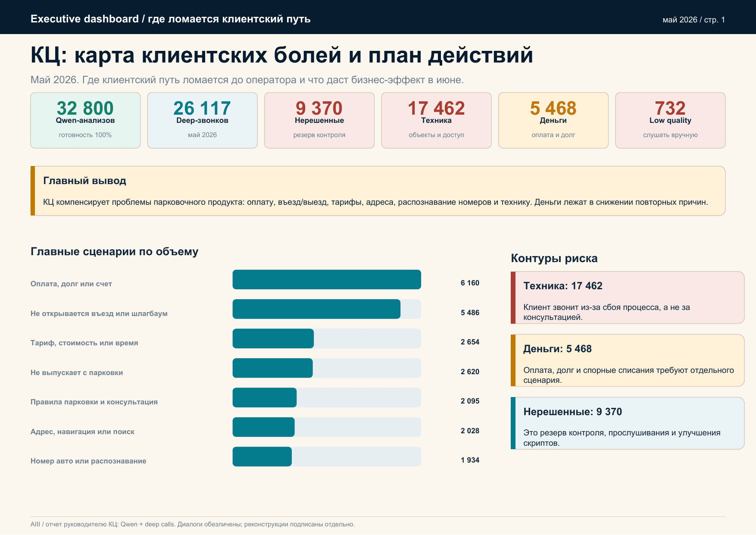Viewport: 756px width, 535px height.
Task: Click the 'Не выпускает с парковки' bar
Action: pos(273,368)
